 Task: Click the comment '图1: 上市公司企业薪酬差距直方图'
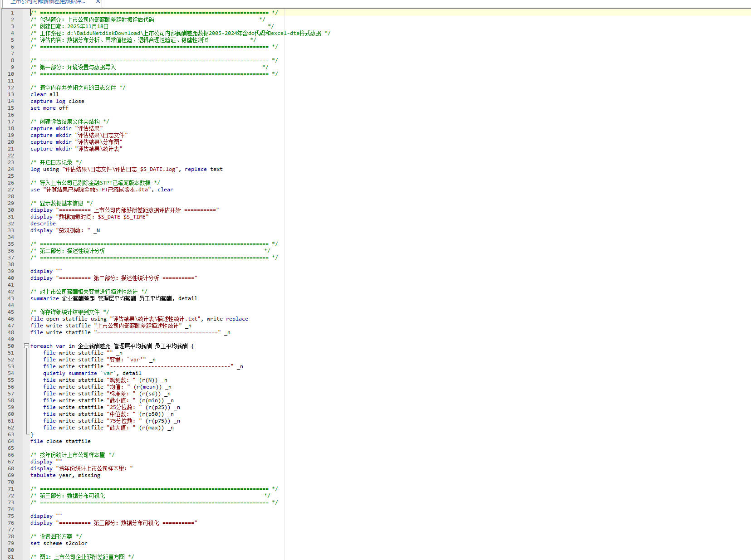tap(82, 557)
